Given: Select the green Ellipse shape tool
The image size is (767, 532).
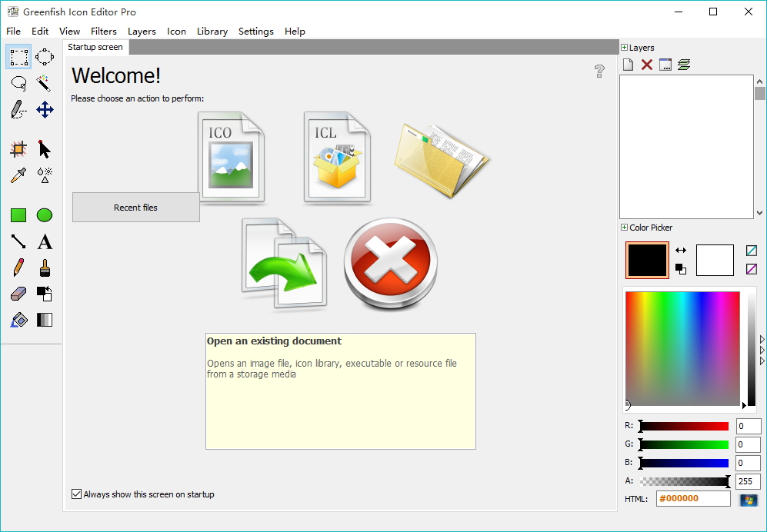Looking at the screenshot, I should 45,215.
